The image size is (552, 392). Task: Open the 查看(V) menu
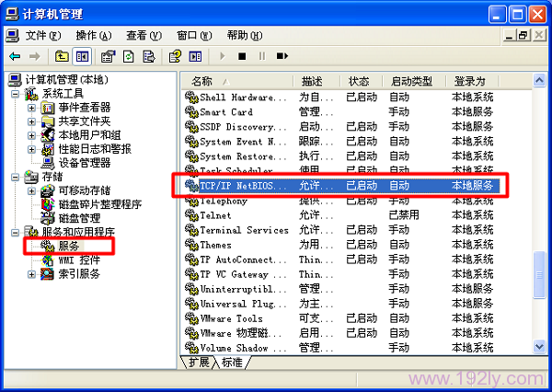tap(144, 36)
